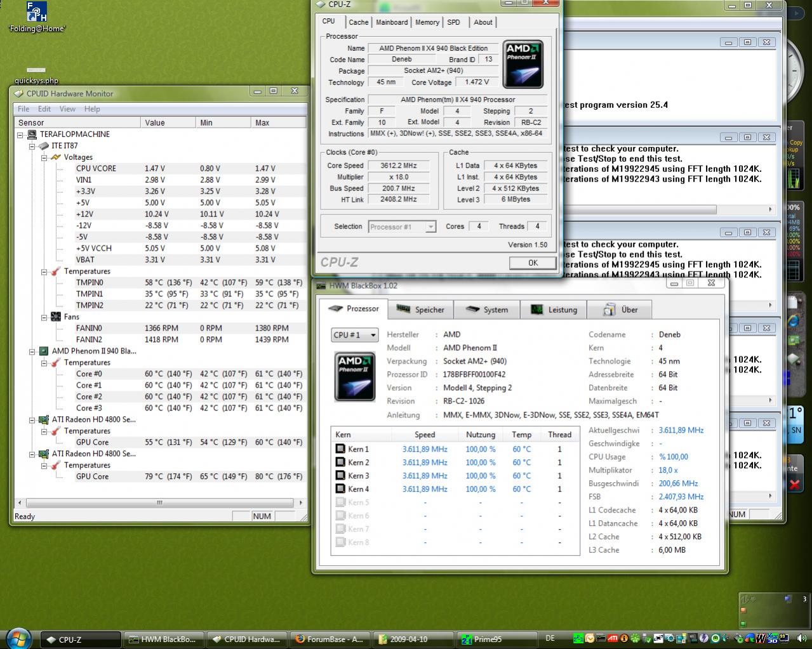Switch to the HWM BlackBox taskbar button
Image resolution: width=812 pixels, height=649 pixels.
click(164, 639)
